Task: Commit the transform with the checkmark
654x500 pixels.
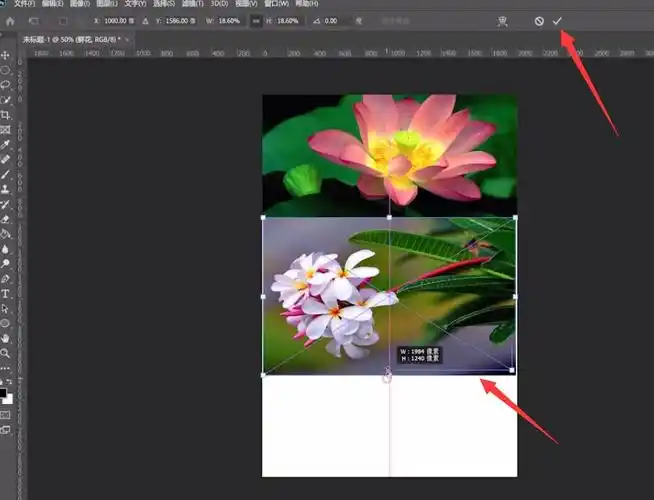Action: click(x=557, y=21)
